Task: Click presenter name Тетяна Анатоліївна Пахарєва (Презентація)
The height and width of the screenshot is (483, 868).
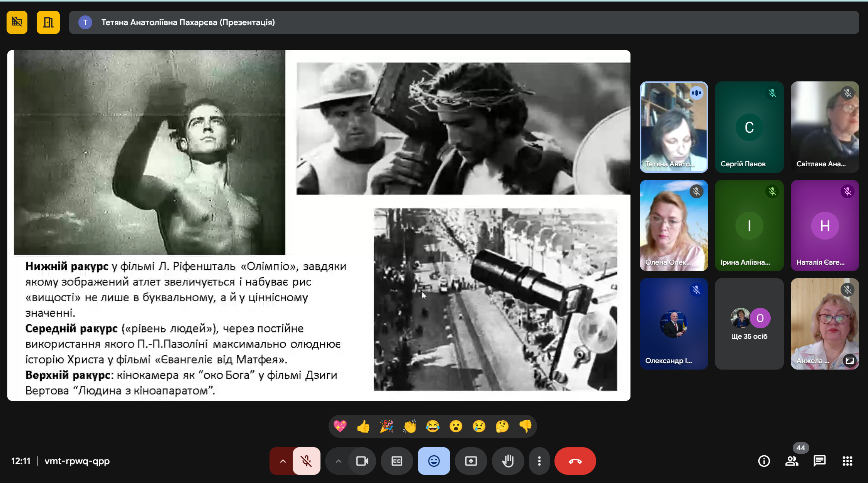Action: point(188,22)
